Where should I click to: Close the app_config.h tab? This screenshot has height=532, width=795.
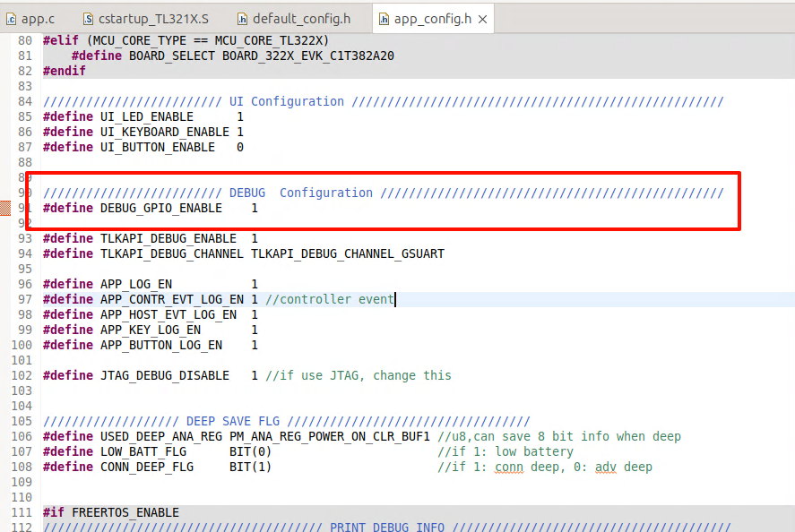pyautogui.click(x=482, y=18)
